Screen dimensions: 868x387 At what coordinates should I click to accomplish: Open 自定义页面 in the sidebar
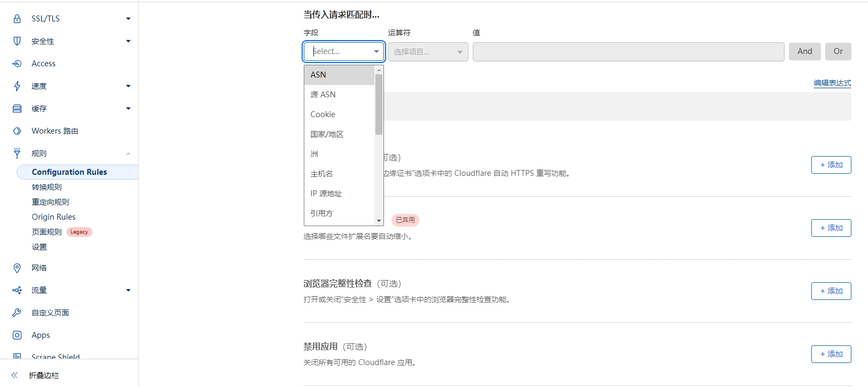click(50, 313)
